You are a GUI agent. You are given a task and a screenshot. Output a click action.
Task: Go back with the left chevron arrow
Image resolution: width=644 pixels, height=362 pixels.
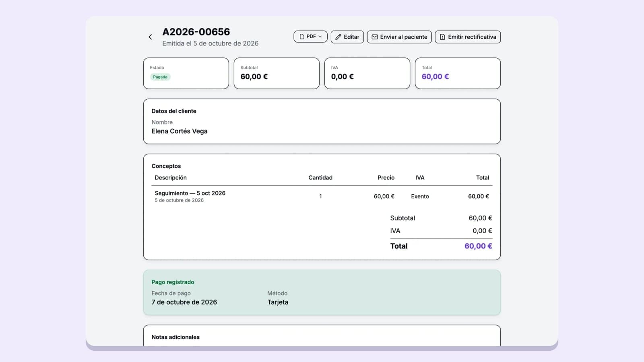pyautogui.click(x=150, y=37)
